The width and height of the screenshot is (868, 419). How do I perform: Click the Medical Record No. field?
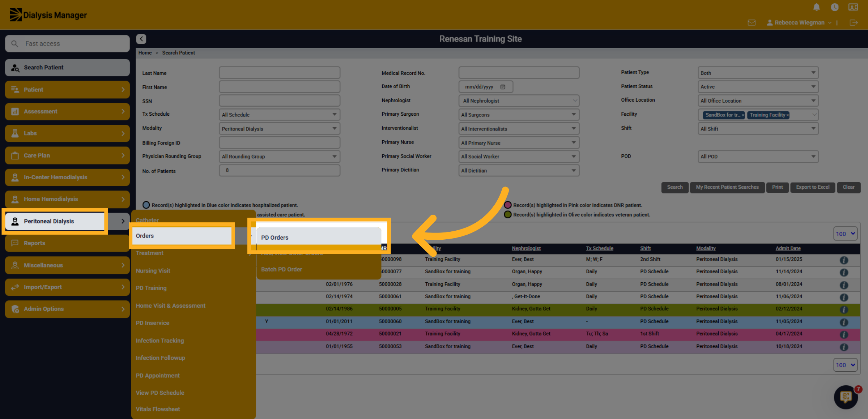coord(519,73)
